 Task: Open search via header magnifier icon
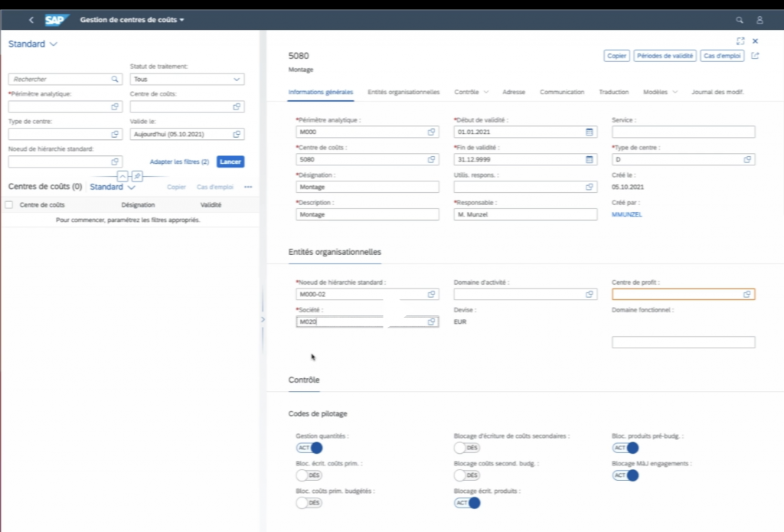(739, 20)
